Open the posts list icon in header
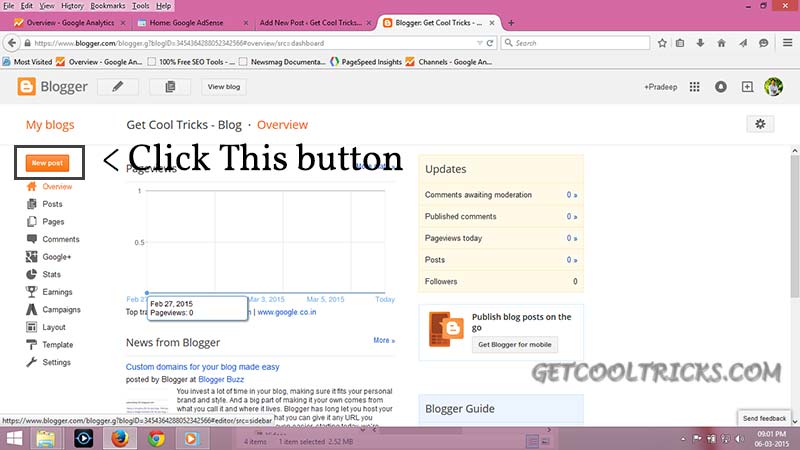The width and height of the screenshot is (800, 450). [170, 87]
